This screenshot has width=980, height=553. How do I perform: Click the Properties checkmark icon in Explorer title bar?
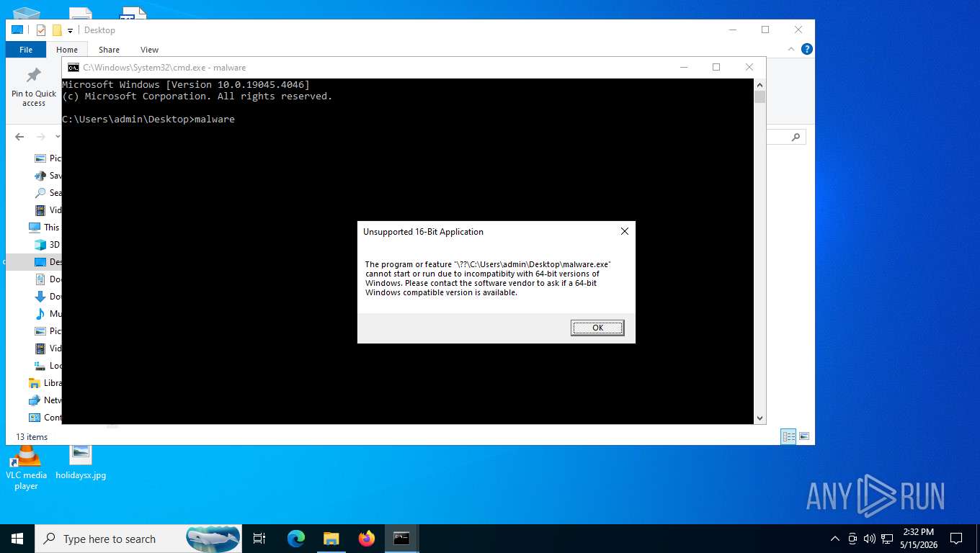40,30
